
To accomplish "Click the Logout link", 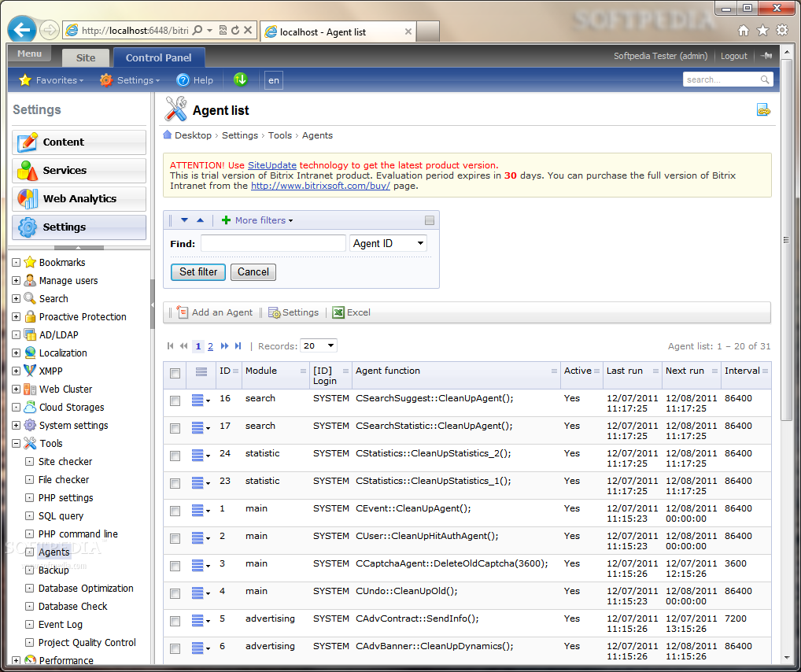I will [x=733, y=56].
